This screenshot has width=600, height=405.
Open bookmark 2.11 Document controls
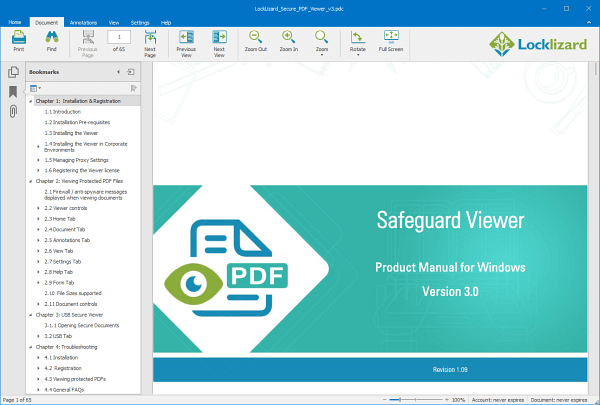[x=71, y=304]
